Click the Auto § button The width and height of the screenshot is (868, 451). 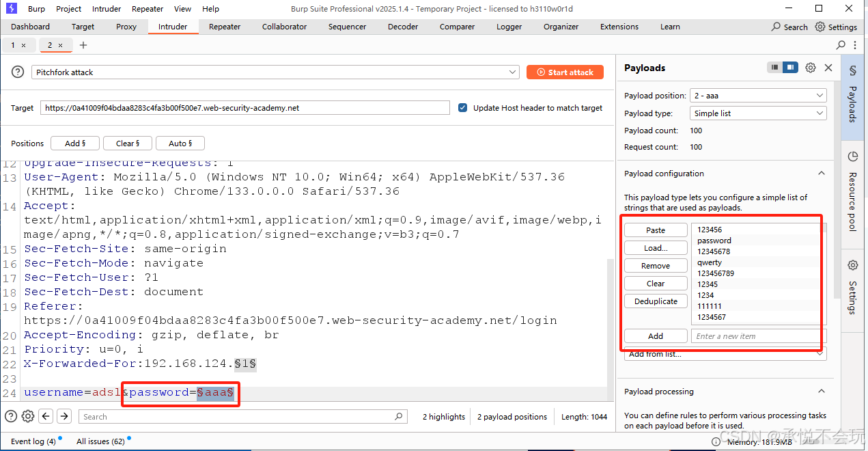pyautogui.click(x=180, y=143)
